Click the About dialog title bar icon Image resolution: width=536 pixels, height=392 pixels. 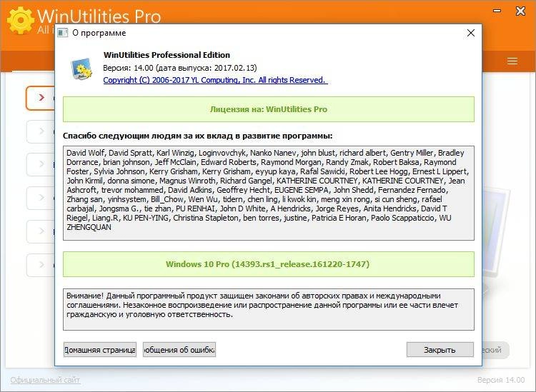click(x=63, y=33)
